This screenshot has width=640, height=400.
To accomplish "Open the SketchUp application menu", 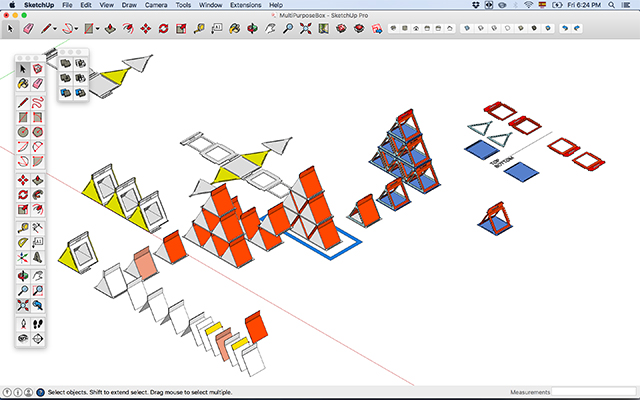I will (x=39, y=5).
